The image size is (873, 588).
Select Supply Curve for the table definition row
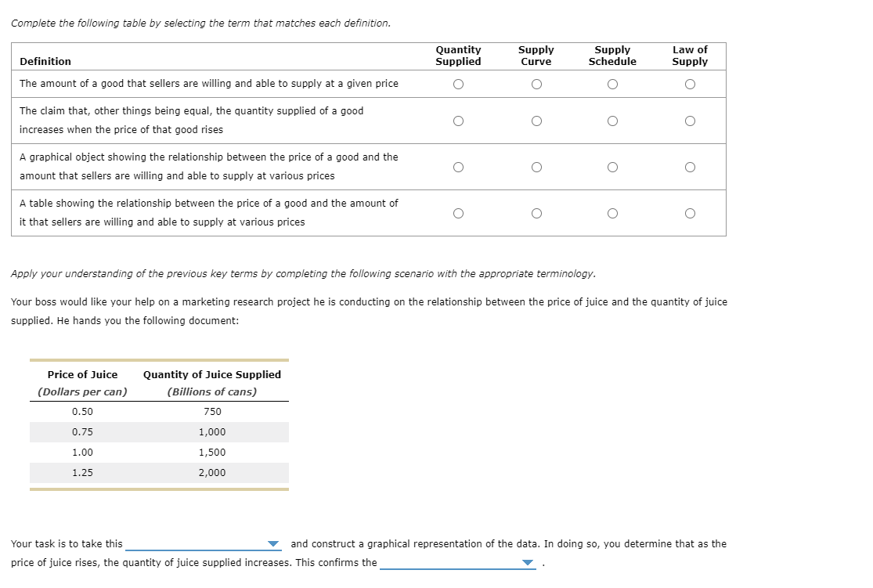[x=536, y=213]
